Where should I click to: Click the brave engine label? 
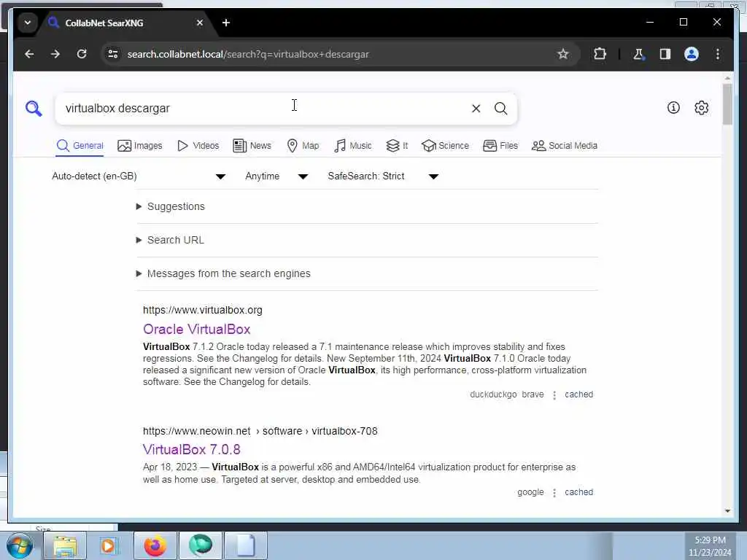(x=533, y=394)
